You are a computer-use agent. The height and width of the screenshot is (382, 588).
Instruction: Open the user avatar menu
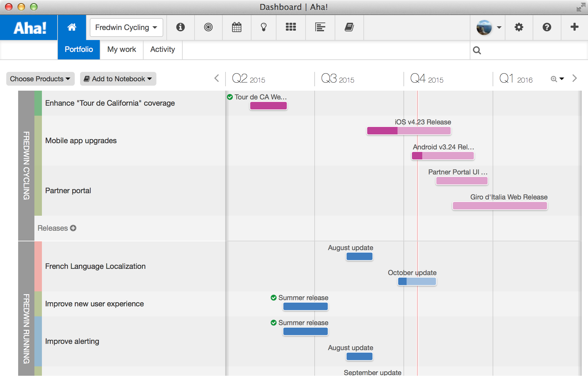coord(489,28)
